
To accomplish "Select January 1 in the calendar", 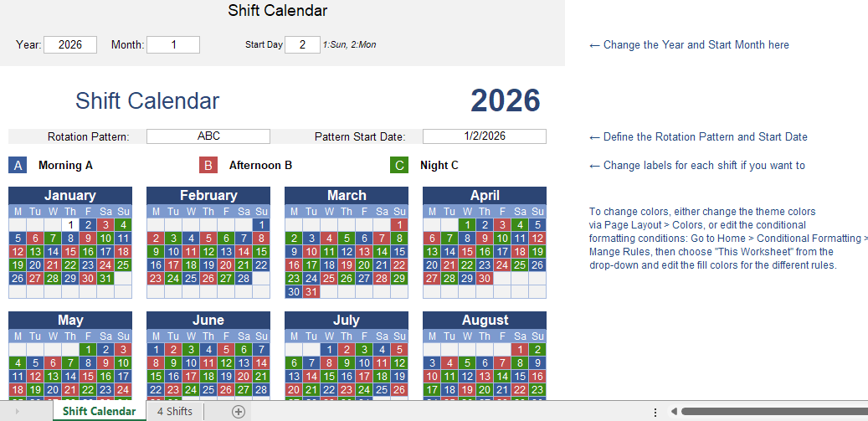I will 70,224.
